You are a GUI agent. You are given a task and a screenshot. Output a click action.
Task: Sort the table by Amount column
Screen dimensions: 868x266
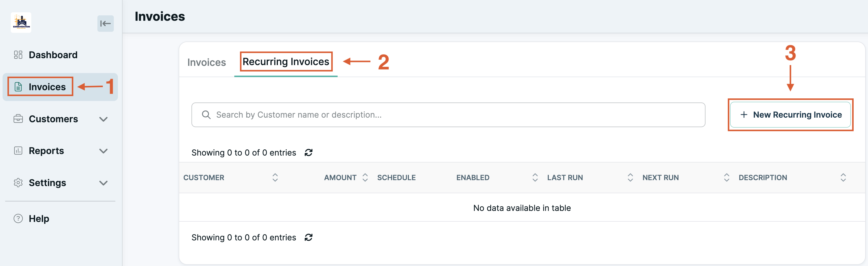365,177
